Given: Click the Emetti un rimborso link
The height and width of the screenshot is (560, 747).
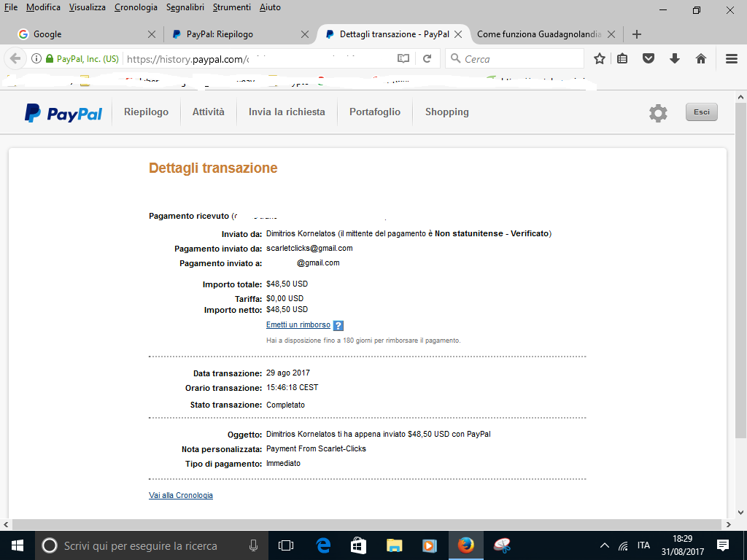Looking at the screenshot, I should pos(298,324).
